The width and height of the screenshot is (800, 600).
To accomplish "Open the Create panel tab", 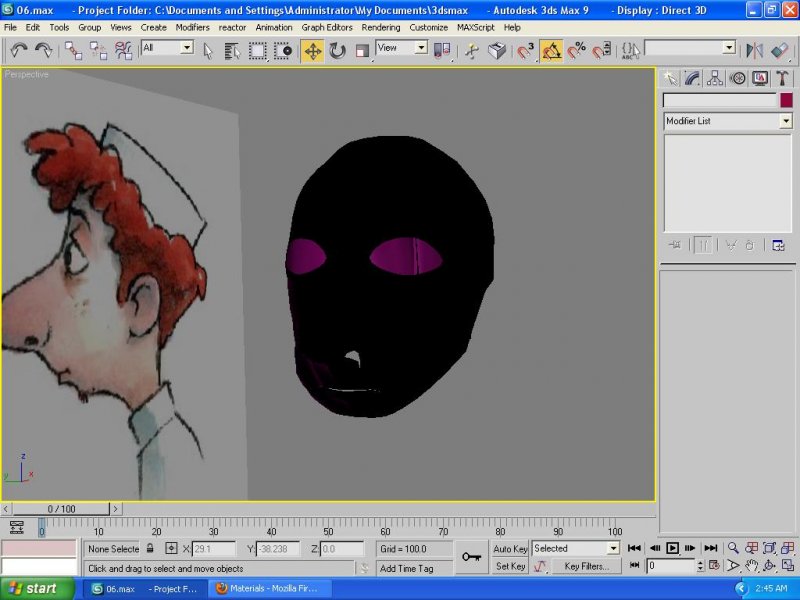I will (x=670, y=78).
